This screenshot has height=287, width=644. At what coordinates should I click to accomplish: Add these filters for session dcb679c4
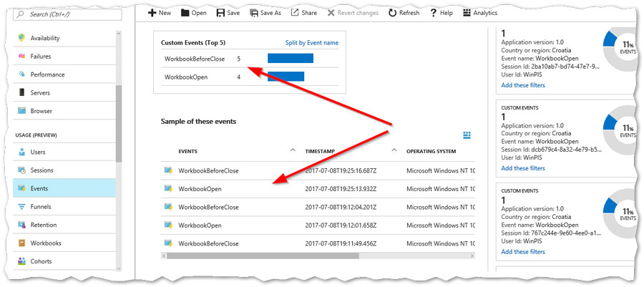click(x=523, y=168)
